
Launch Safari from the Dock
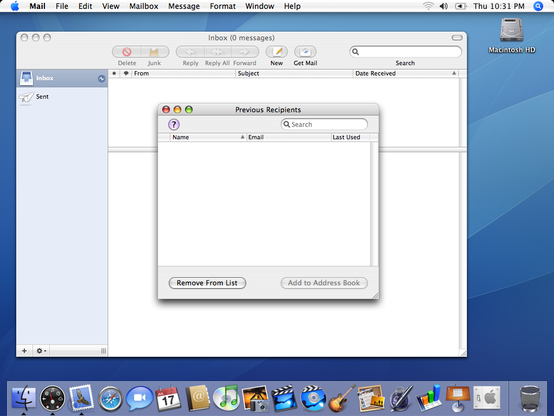(111, 399)
